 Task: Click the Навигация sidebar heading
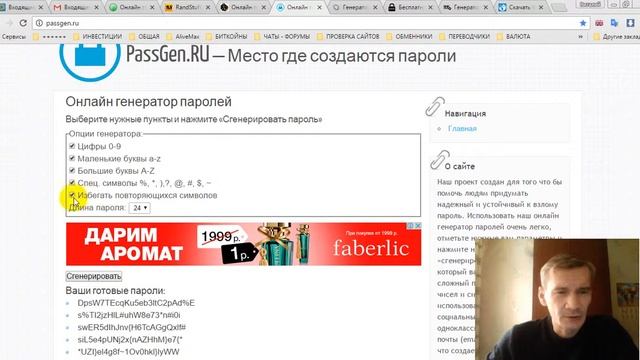[465, 114]
